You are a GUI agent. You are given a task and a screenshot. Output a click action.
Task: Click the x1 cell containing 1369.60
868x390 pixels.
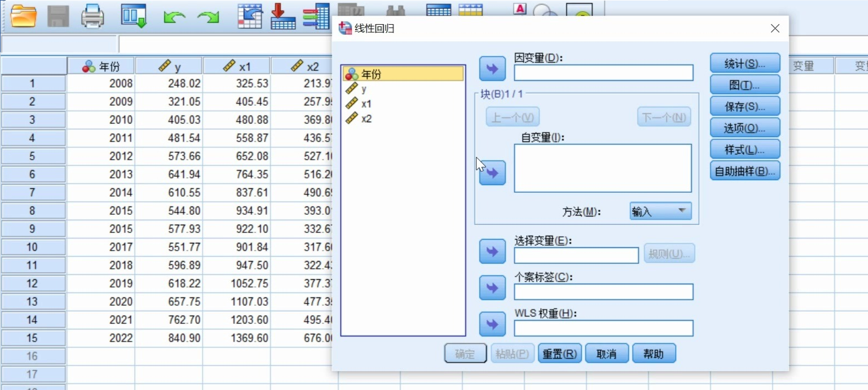pyautogui.click(x=237, y=338)
